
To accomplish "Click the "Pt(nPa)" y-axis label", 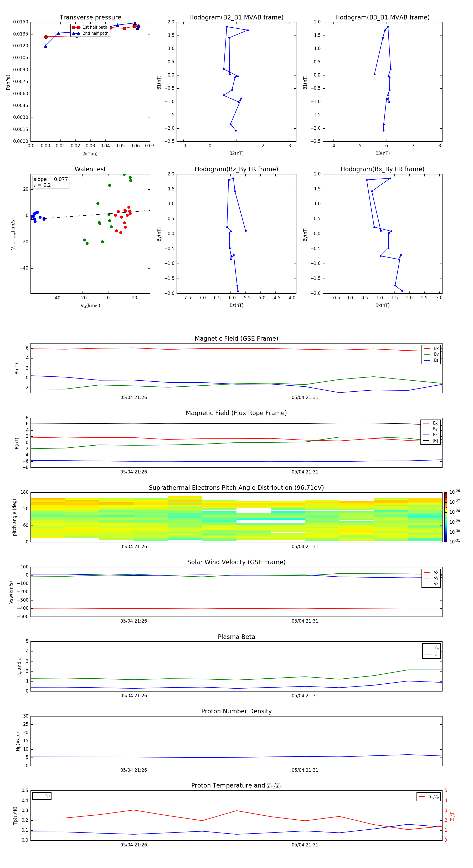I will pyautogui.click(x=8, y=82).
